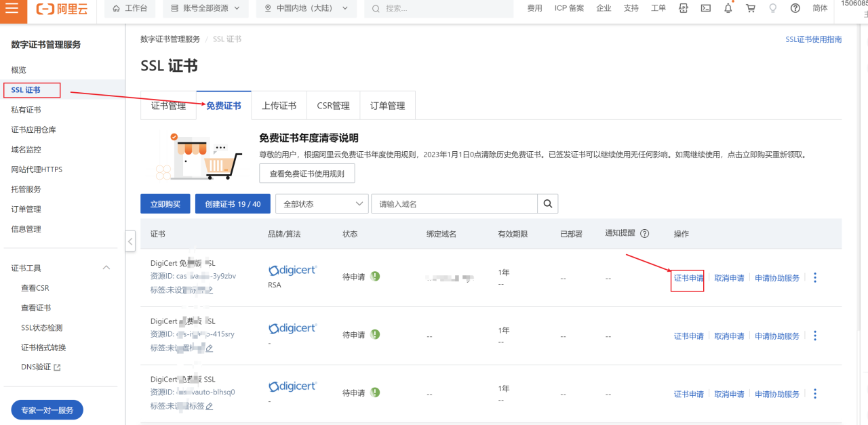The image size is (868, 425).
Task: Click the lightbulb tips icon
Action: coord(772,8)
